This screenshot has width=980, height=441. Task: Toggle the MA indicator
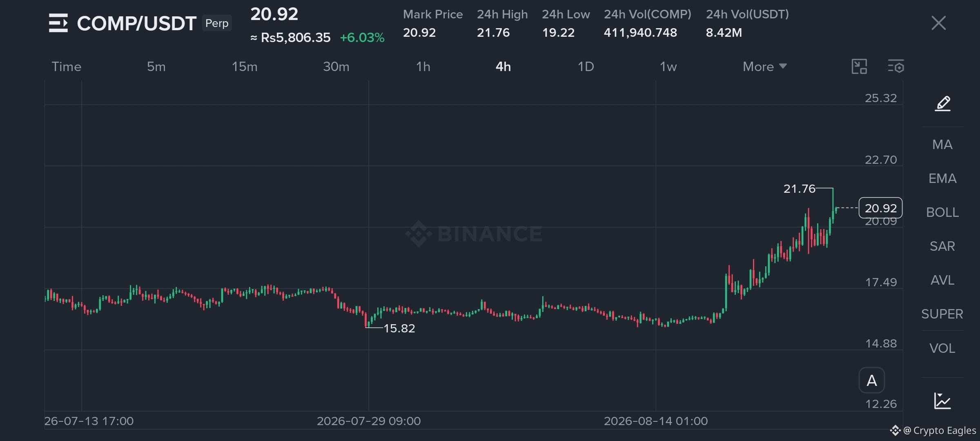942,145
